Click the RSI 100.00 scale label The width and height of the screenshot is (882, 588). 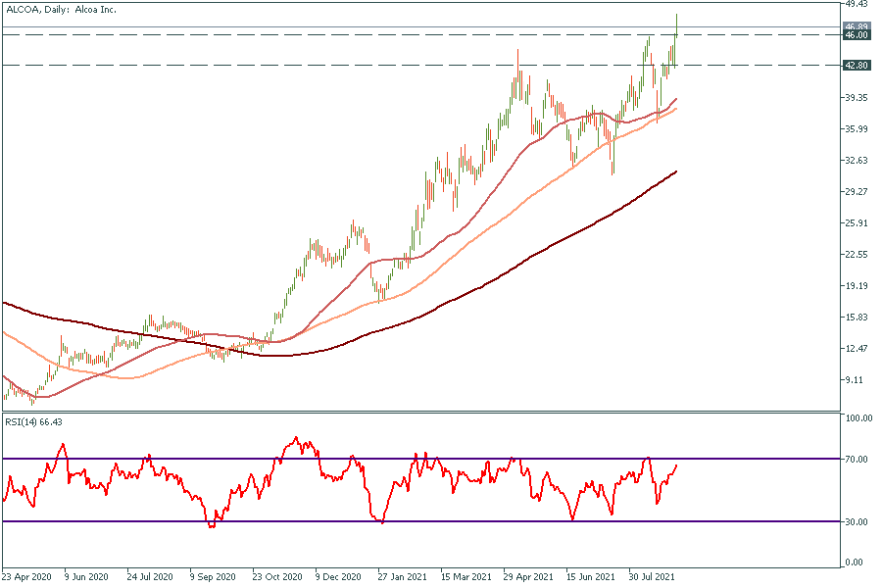tap(858, 418)
